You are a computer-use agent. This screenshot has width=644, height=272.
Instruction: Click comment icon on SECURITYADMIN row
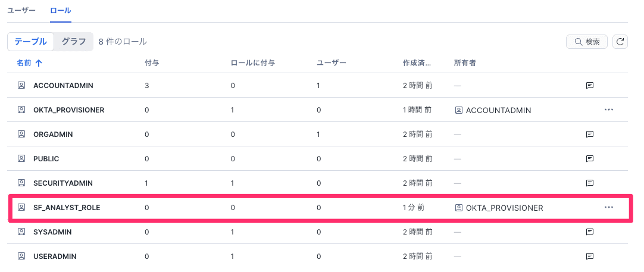(x=590, y=183)
